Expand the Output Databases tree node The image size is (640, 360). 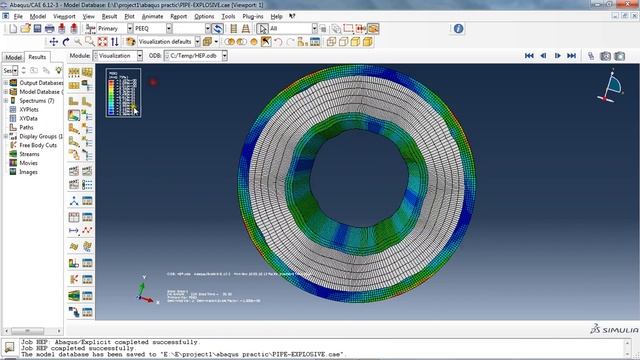click(6, 83)
